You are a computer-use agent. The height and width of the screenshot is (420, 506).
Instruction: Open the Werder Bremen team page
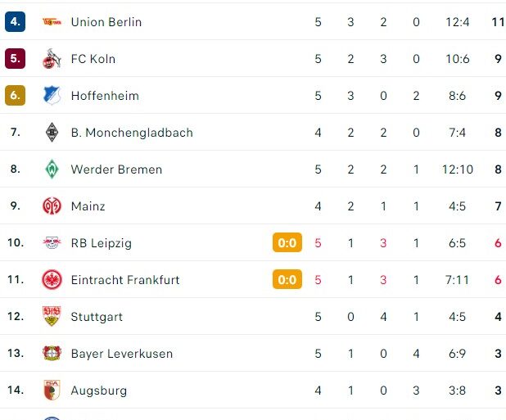(x=116, y=169)
